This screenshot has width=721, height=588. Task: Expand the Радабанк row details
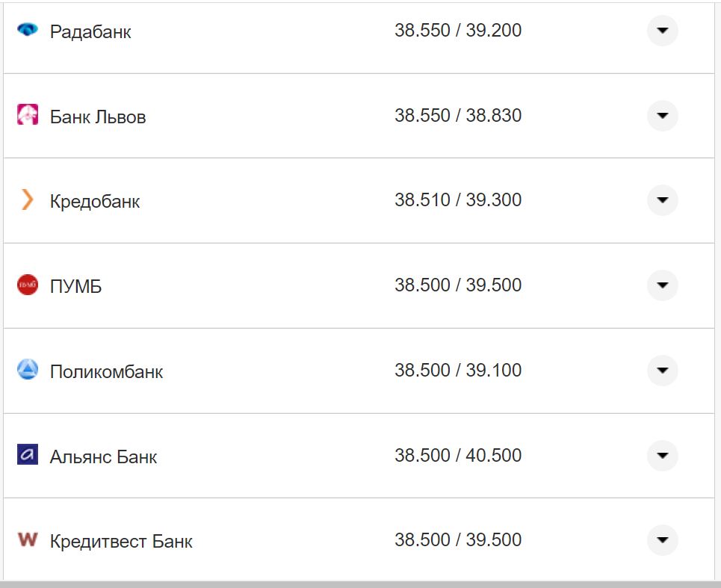pos(662,31)
